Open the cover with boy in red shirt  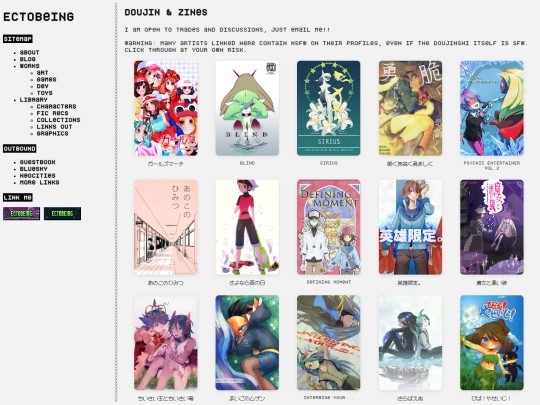[247, 227]
